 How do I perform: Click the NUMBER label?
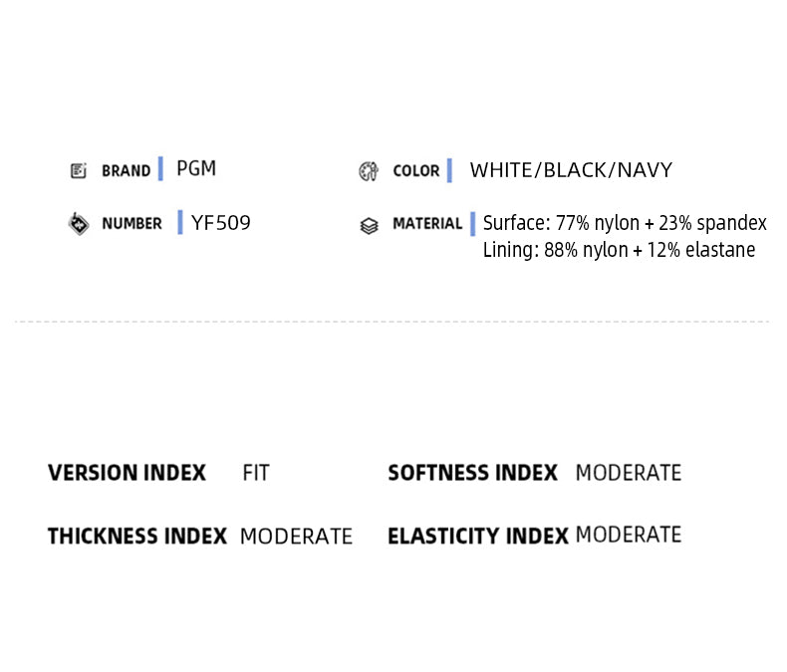[131, 224]
